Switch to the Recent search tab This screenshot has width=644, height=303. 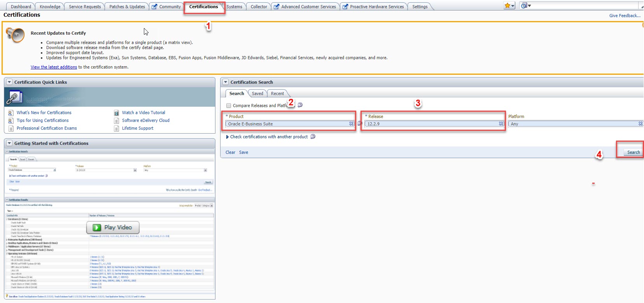tap(277, 93)
